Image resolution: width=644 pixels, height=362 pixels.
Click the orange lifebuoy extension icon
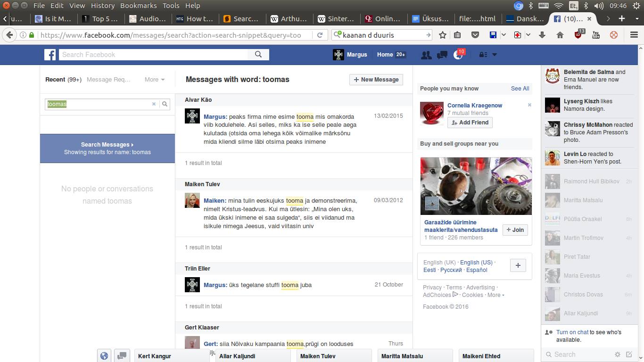point(614,35)
